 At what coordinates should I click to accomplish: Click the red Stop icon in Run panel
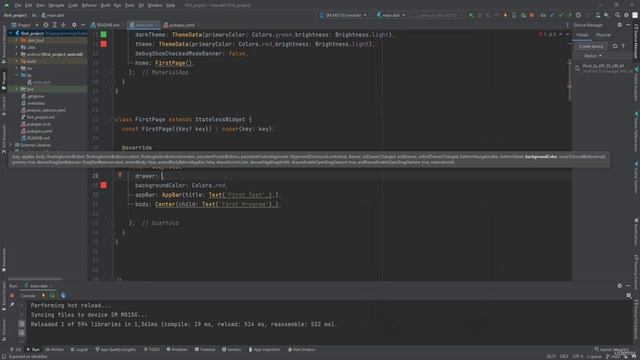click(x=12, y=296)
